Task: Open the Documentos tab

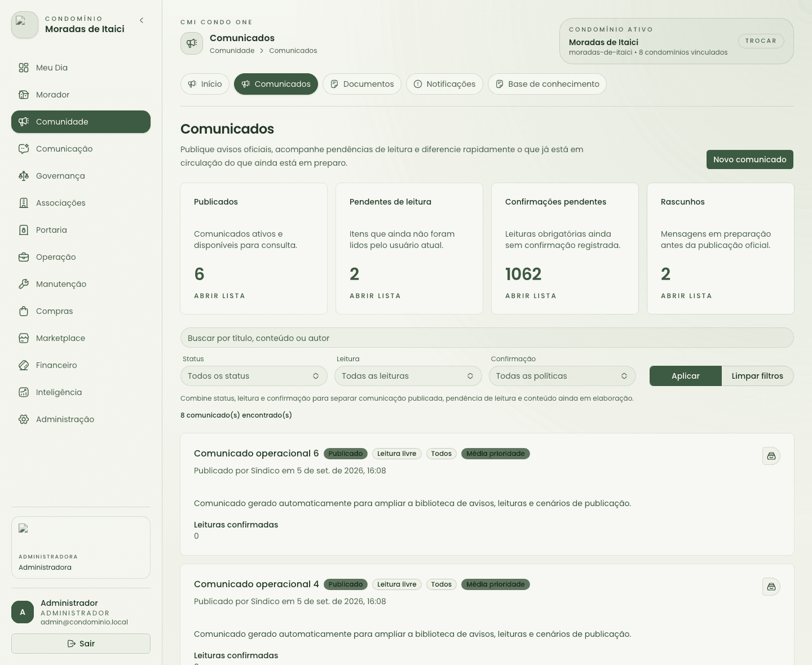Action: pyautogui.click(x=362, y=84)
